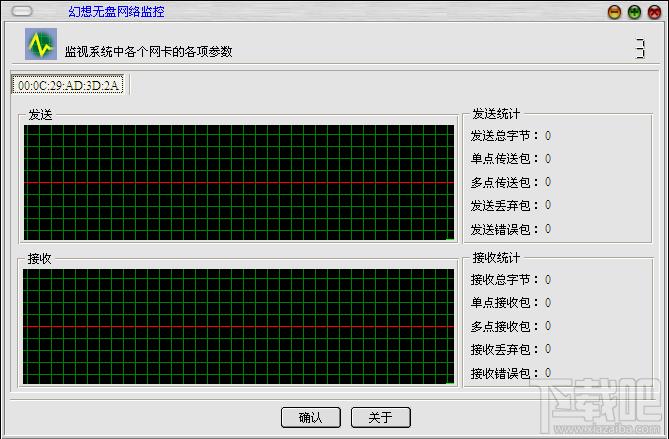
Task: Click the bracket icon in header
Action: (640, 49)
